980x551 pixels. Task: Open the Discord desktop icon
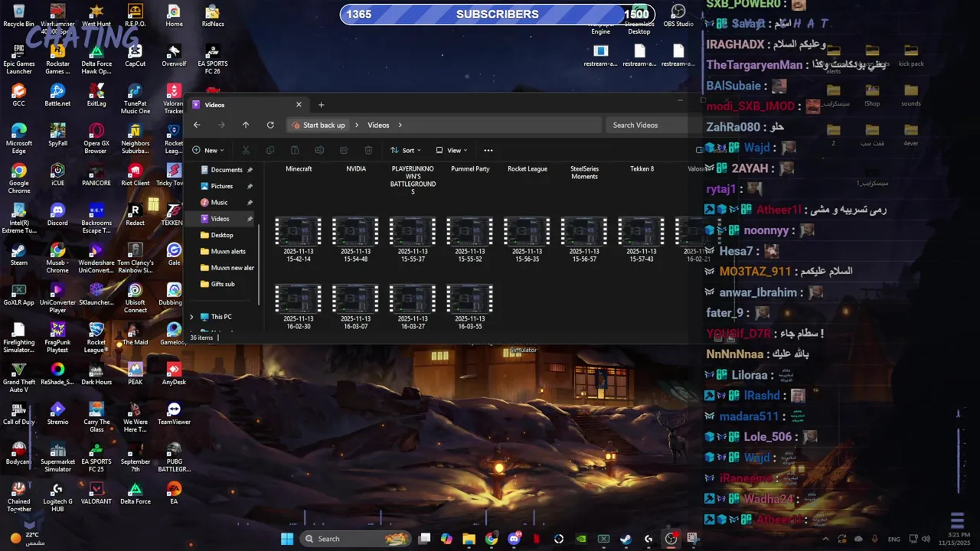(x=57, y=214)
